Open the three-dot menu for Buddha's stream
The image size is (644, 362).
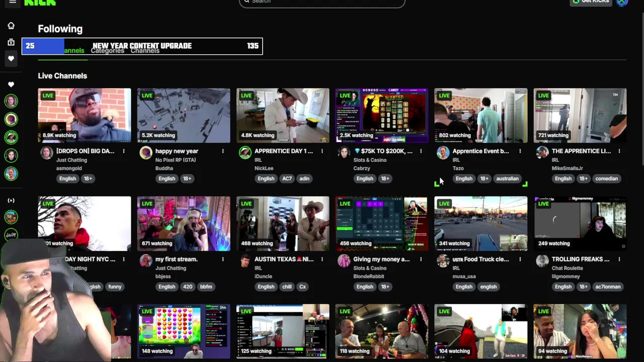(223, 151)
